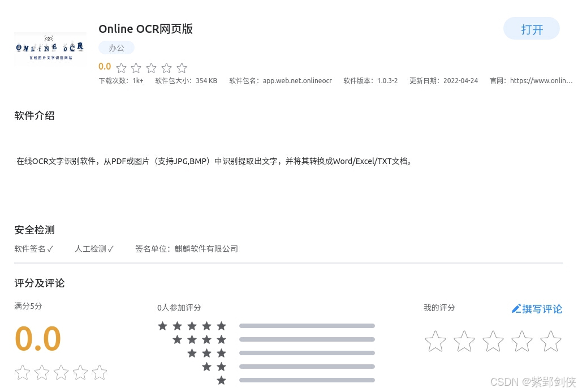
Task: Click the two-star icons in the ratings breakdown
Action: coord(214,367)
